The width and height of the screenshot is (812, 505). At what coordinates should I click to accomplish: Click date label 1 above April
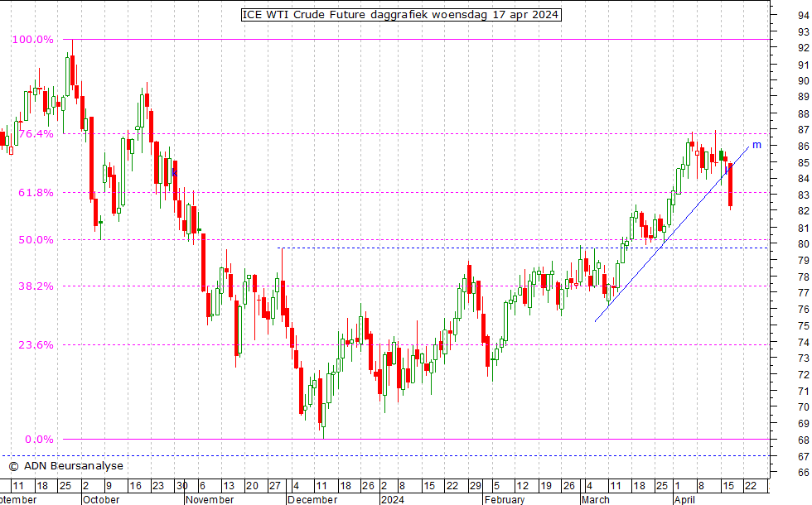tap(677, 486)
